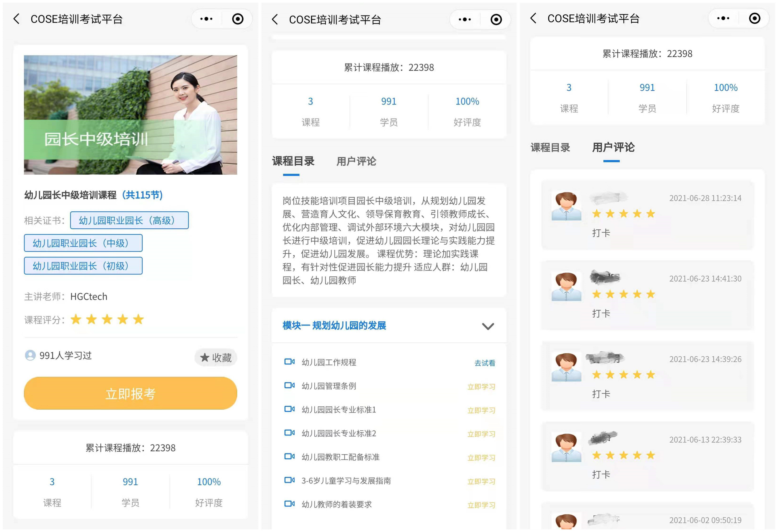Image resolution: width=778 pixels, height=532 pixels.
Task: Select 用户评论 tab on right screen
Action: [x=613, y=147]
